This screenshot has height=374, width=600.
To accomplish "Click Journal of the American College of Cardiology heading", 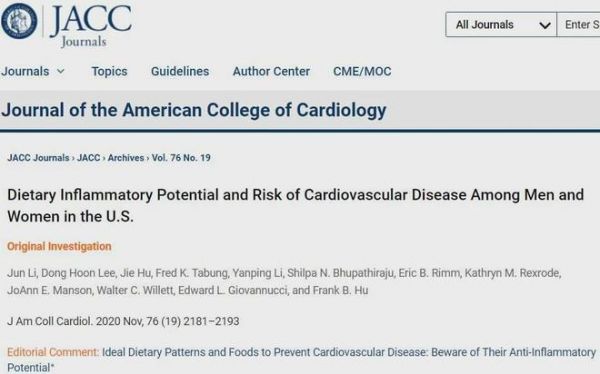I will [194, 111].
